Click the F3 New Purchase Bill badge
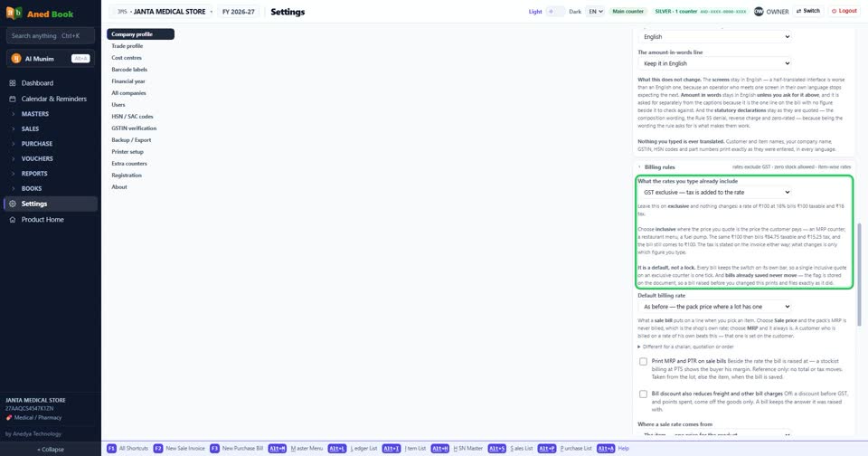This screenshot has width=868, height=456. pyautogui.click(x=214, y=448)
